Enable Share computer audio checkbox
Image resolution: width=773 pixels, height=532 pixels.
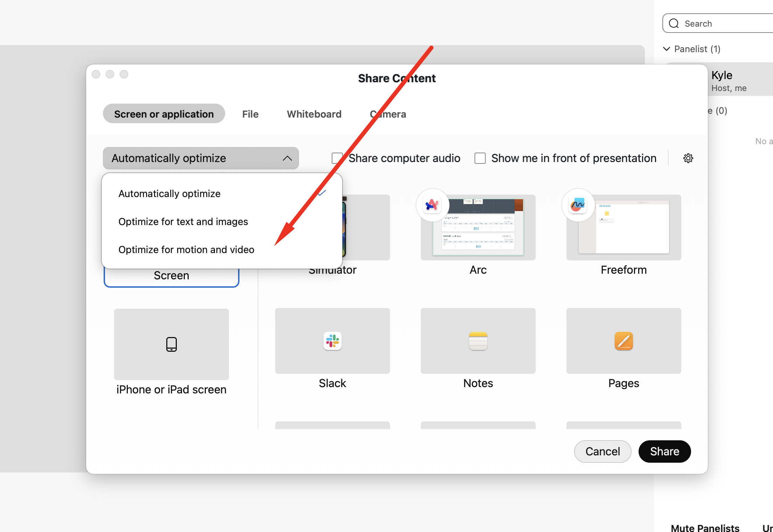click(x=337, y=158)
